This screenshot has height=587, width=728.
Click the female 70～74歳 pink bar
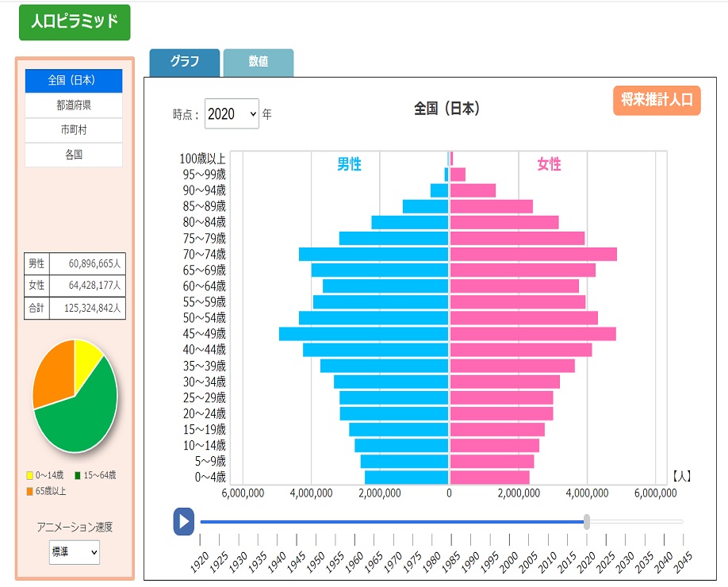[x=533, y=254]
